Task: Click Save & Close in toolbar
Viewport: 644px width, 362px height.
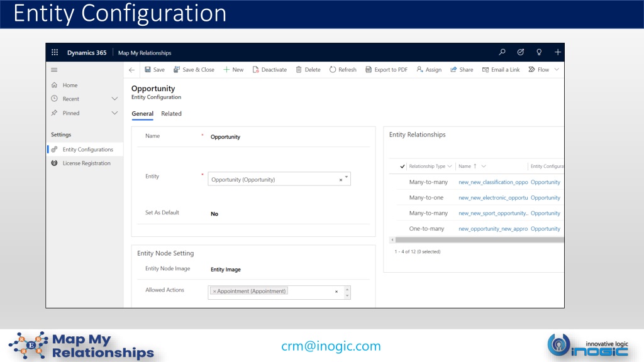Action: pos(194,70)
